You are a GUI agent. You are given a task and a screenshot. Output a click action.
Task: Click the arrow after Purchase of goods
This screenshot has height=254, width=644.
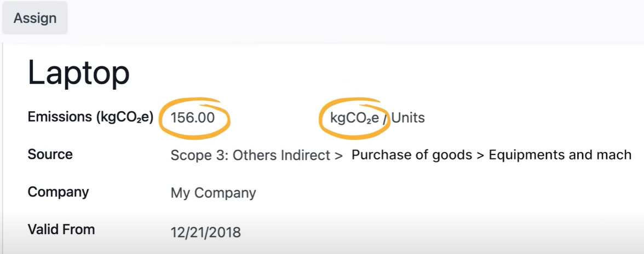[480, 155]
